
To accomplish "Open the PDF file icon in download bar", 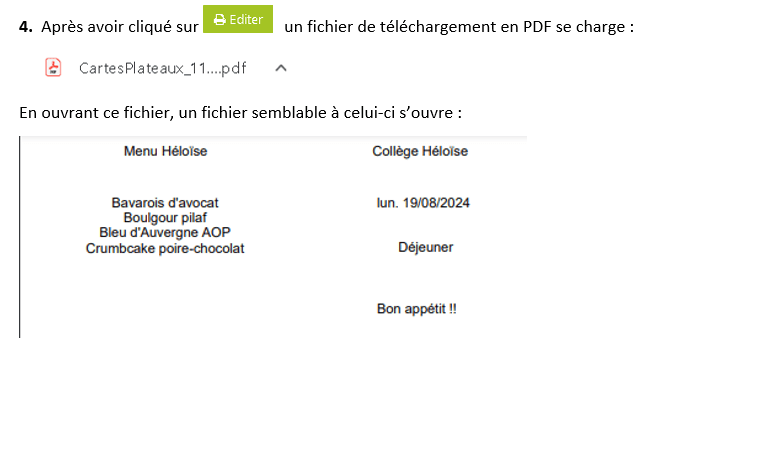I will tap(53, 67).
